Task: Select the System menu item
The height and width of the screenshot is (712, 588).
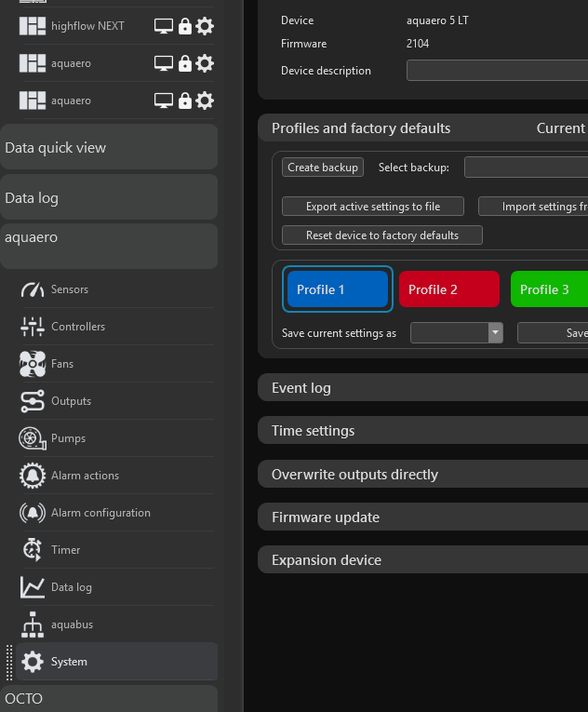Action: [x=116, y=662]
